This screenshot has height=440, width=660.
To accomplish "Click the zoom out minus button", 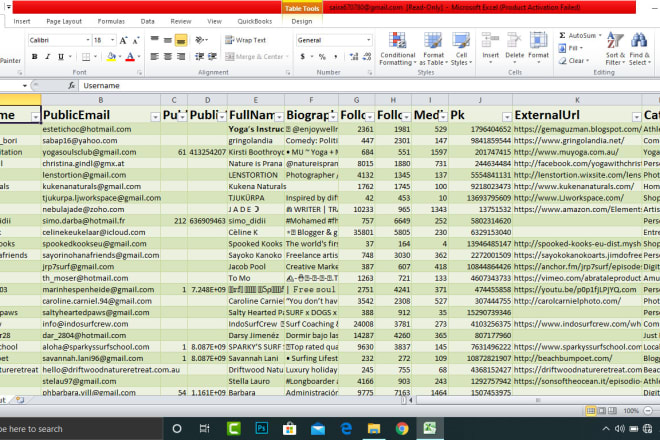I will pyautogui.click(x=648, y=411).
